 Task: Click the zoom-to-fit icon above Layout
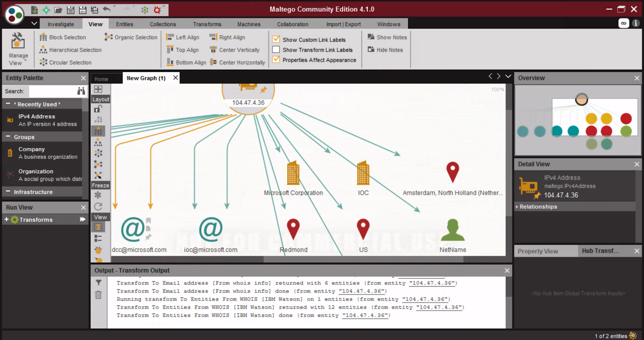[98, 89]
